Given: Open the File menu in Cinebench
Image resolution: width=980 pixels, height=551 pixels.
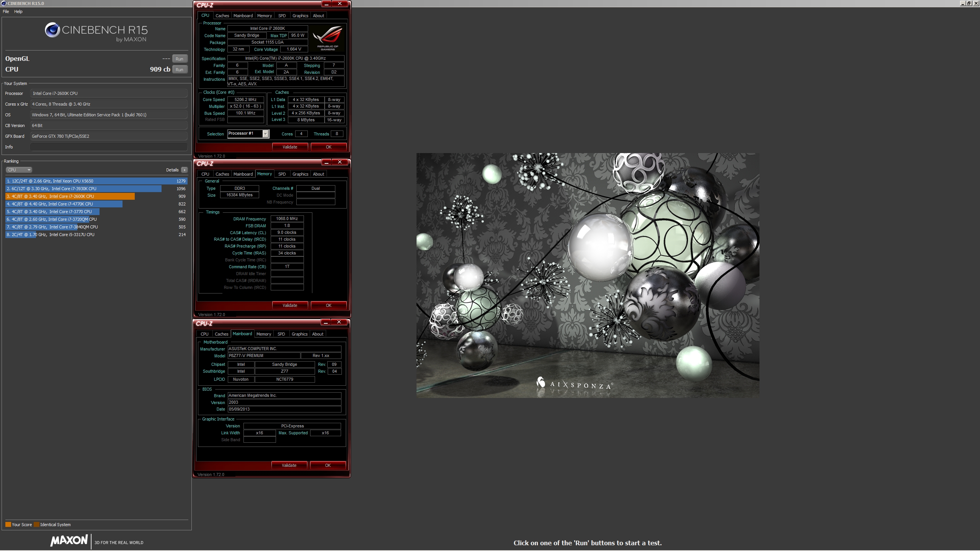Looking at the screenshot, I should click(6, 11).
